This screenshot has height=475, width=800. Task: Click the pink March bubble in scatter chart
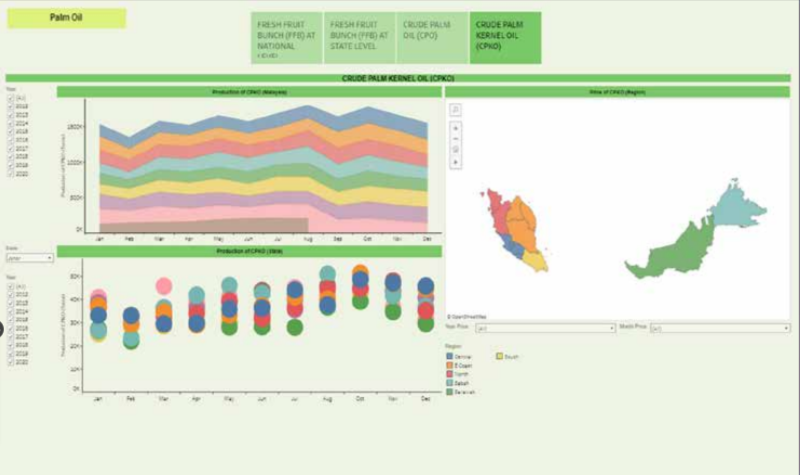(164, 287)
